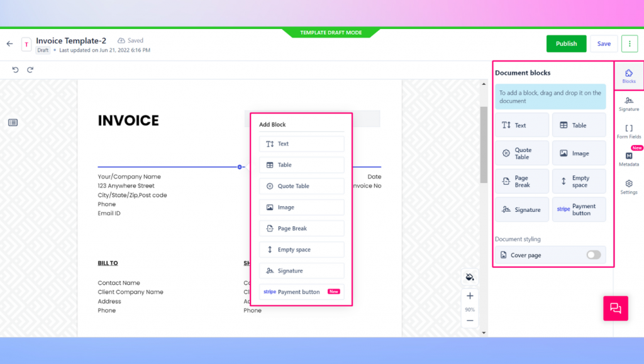
Task: Publish the invoice template
Action: (566, 43)
